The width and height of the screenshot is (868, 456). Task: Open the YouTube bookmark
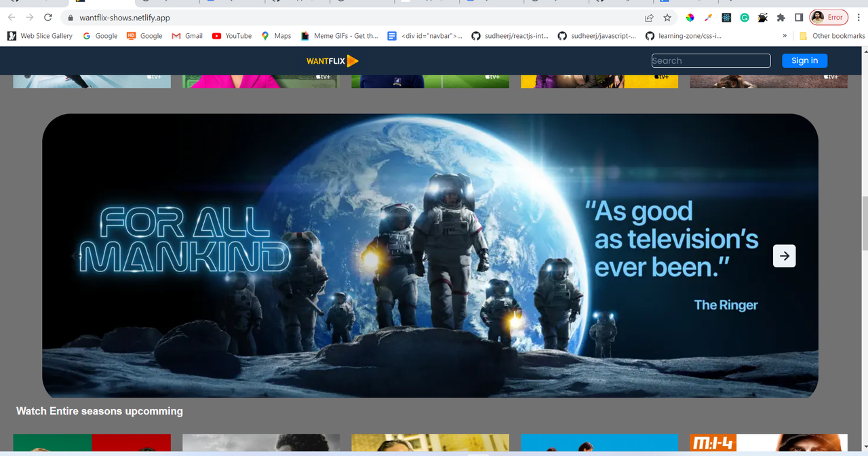click(232, 36)
